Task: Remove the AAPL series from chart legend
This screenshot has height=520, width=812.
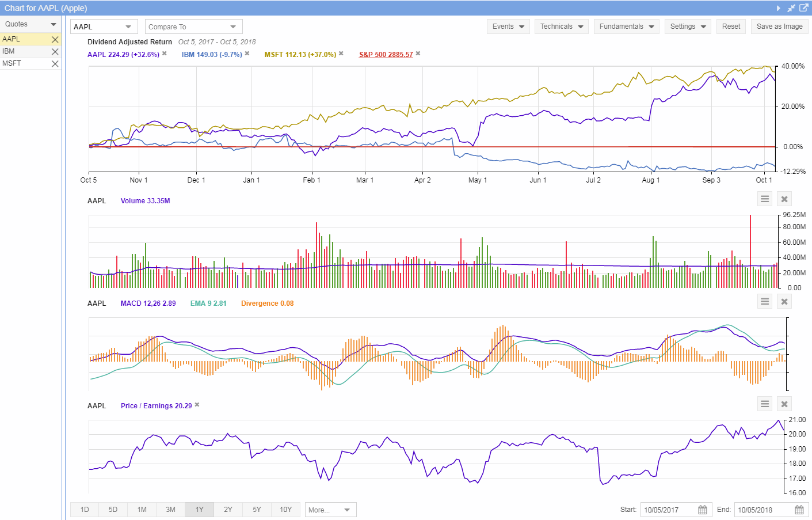Action: pos(165,54)
